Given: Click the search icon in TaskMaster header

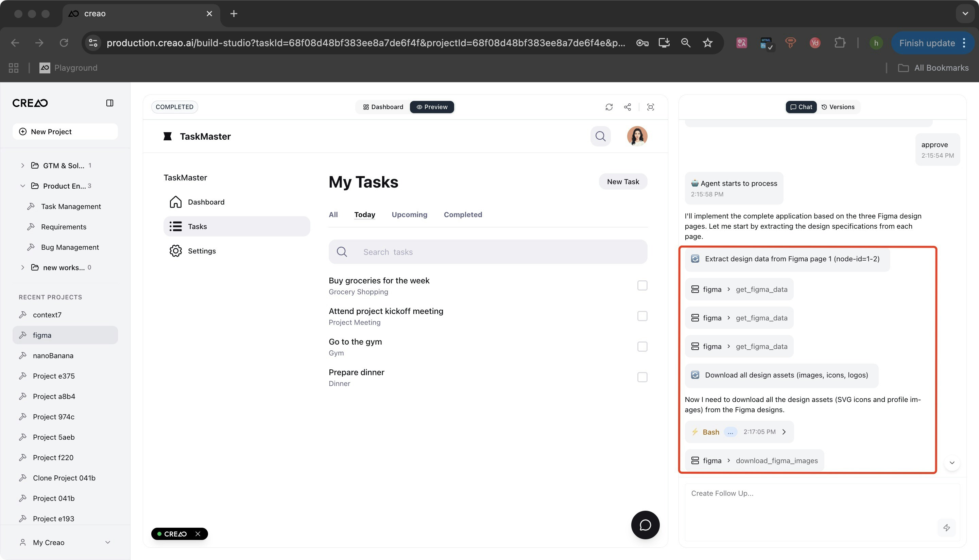Looking at the screenshot, I should 600,136.
